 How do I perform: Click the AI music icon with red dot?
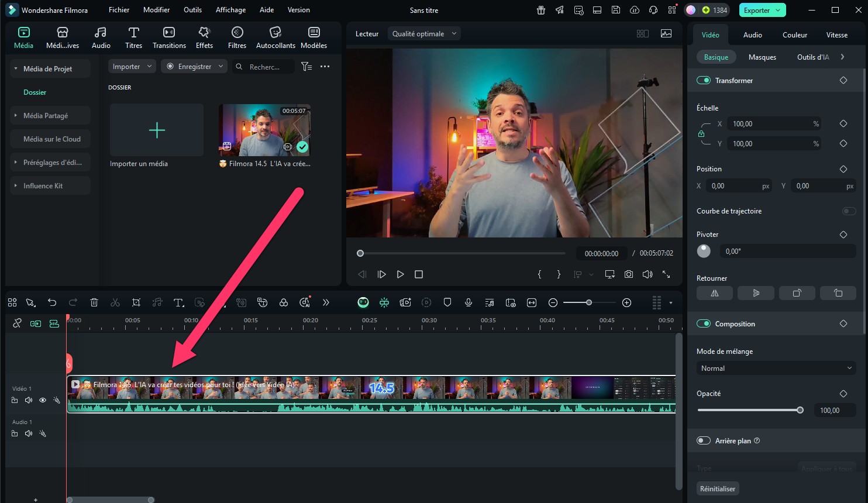305,302
